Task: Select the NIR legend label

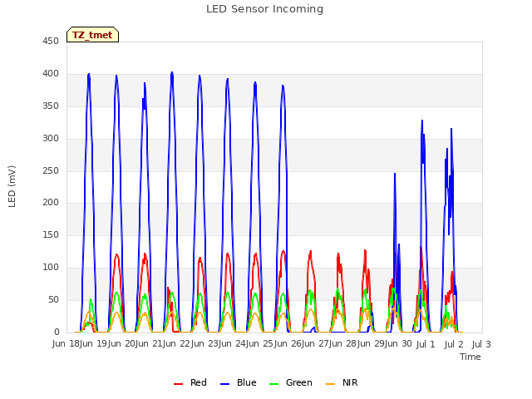Action: coord(350,382)
